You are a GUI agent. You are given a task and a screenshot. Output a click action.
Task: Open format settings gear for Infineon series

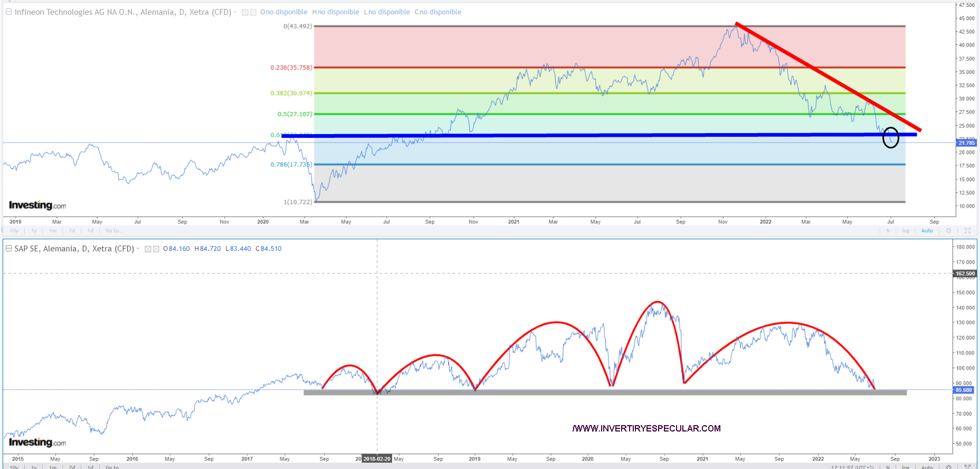pyautogui.click(x=253, y=12)
